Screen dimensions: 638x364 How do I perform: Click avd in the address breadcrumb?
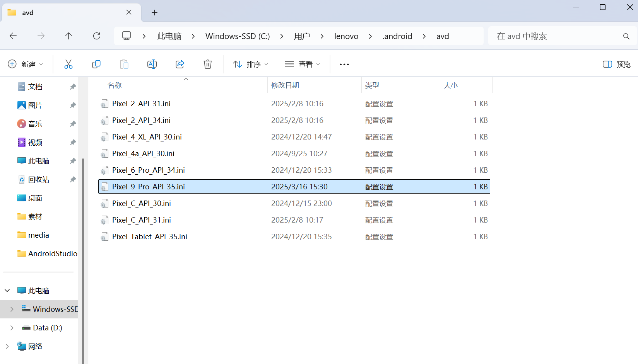[443, 36]
